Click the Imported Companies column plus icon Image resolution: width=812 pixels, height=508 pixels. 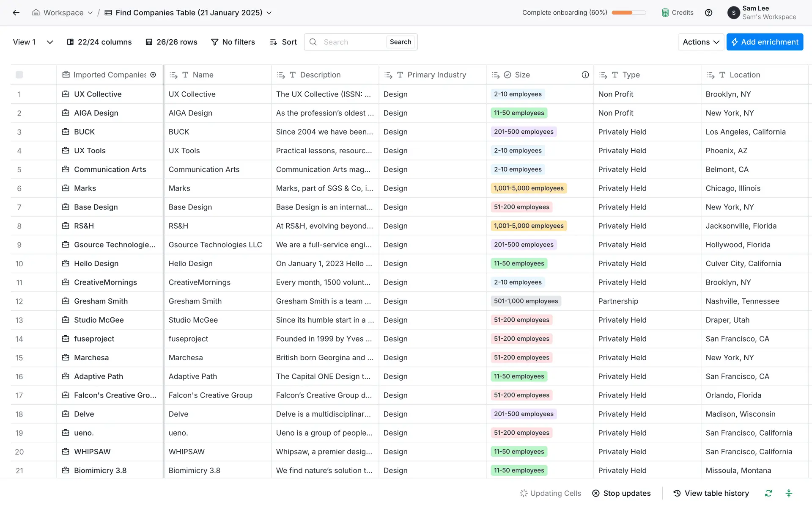pyautogui.click(x=153, y=75)
